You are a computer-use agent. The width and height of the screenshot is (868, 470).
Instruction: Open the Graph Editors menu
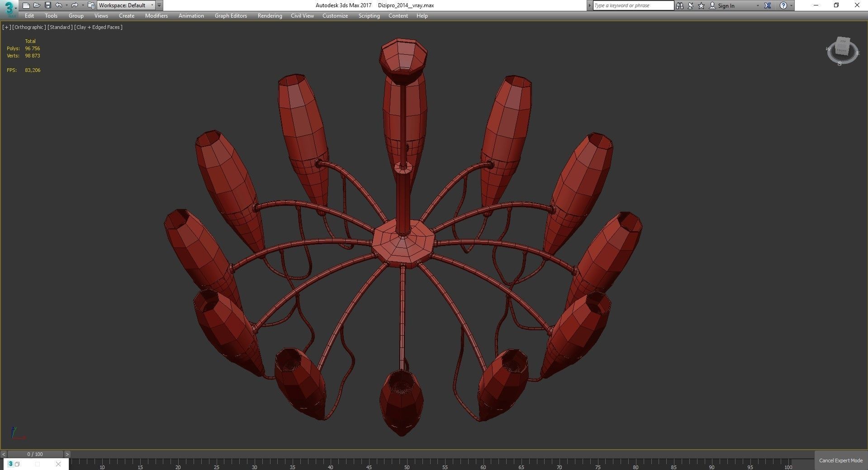coord(231,16)
